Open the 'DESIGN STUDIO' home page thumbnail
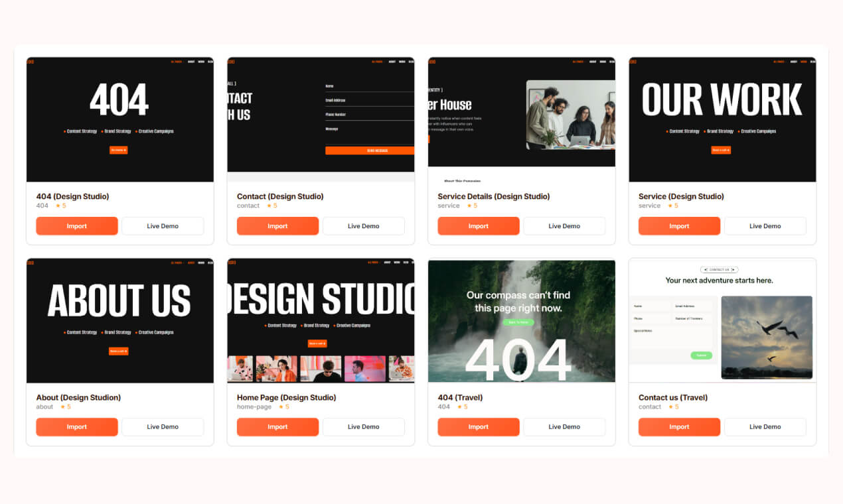This screenshot has height=504, width=843. 321,321
